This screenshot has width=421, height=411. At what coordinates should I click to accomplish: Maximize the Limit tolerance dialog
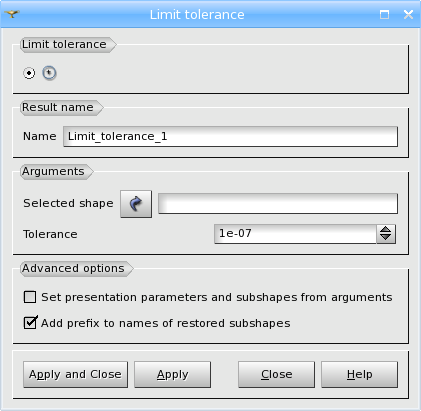(x=384, y=14)
